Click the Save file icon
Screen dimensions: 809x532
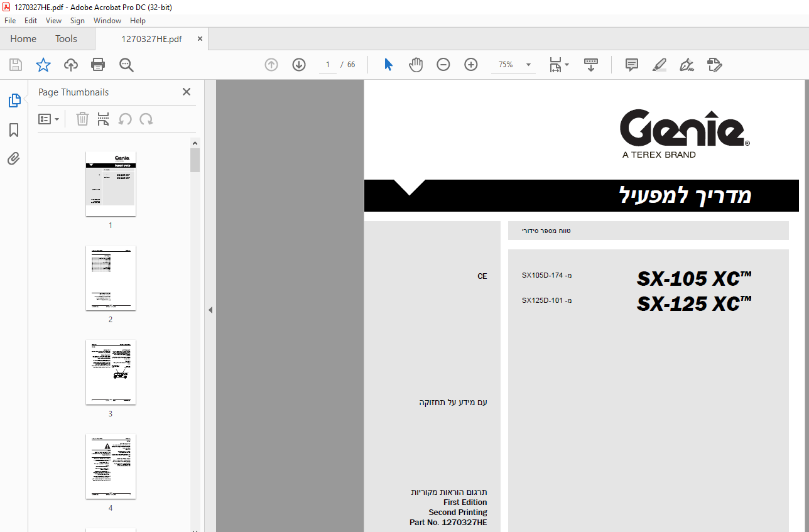coord(16,65)
